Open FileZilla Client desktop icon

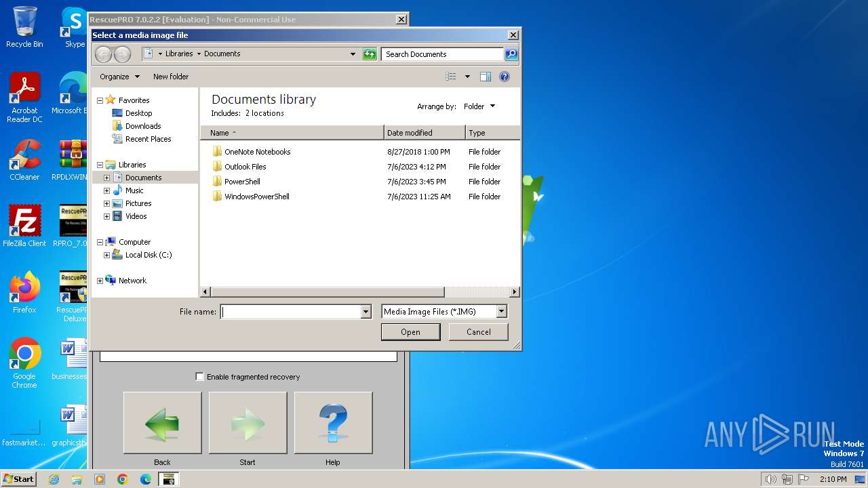24,226
